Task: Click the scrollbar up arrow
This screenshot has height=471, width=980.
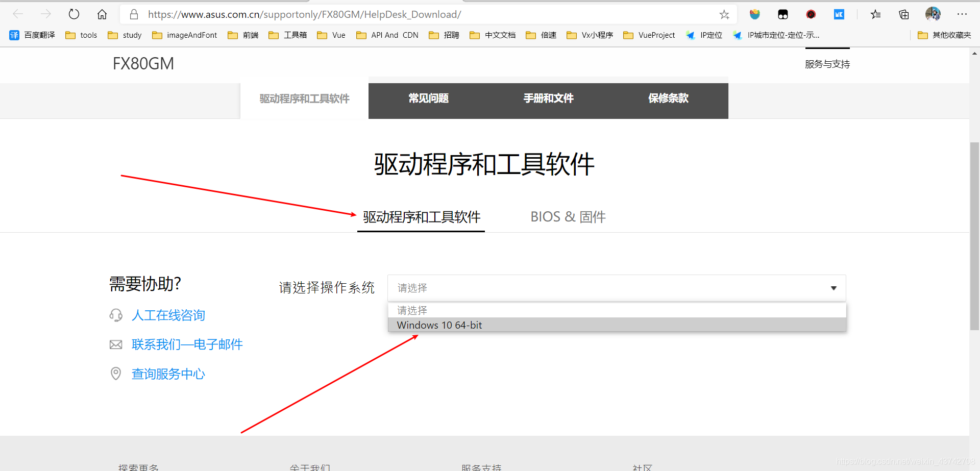Action: pos(974,53)
